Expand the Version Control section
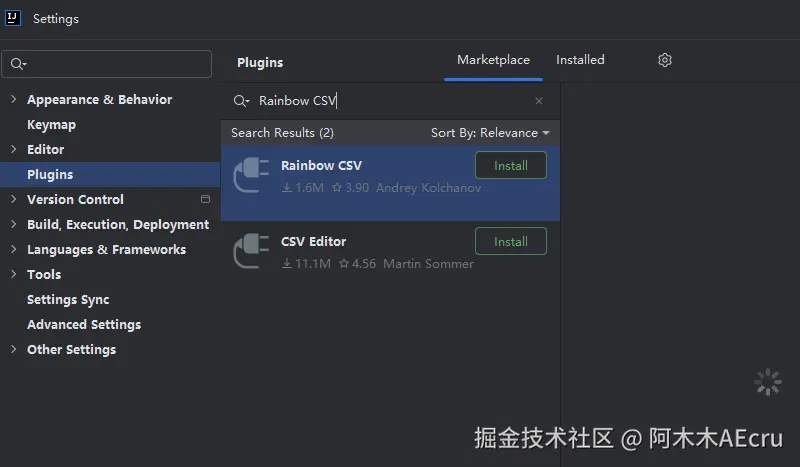Screen dimensions: 800x467 click(13, 199)
